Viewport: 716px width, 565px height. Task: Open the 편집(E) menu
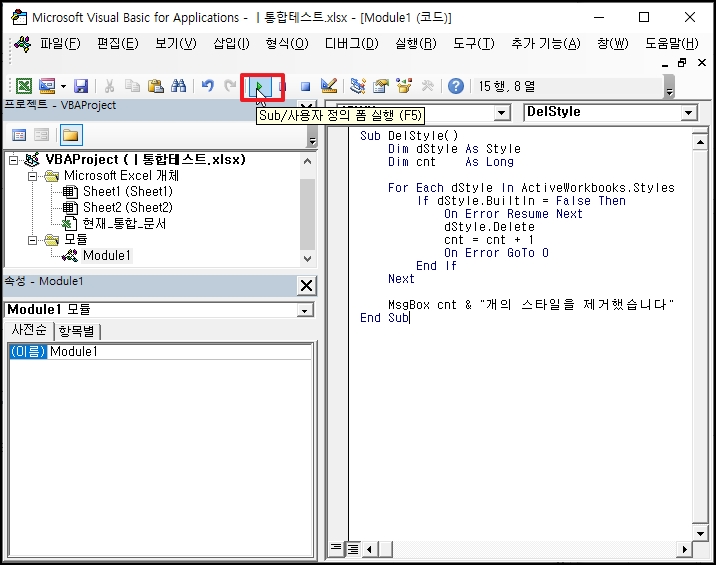[x=118, y=43]
